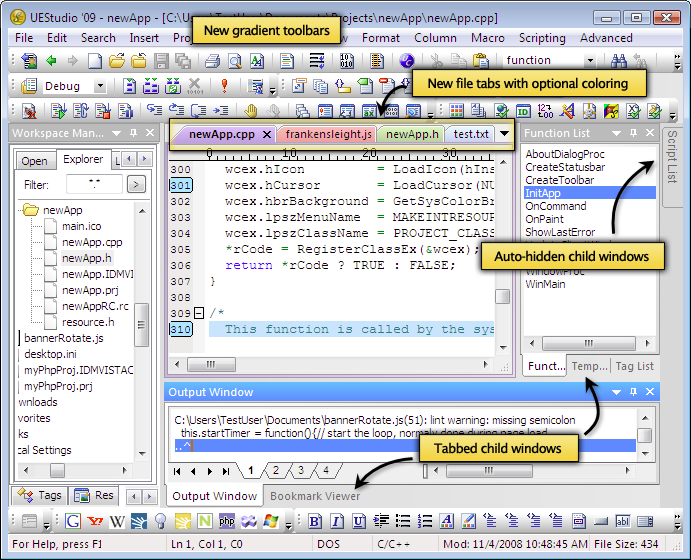Screen dimensions: 691x560
Task: Click the ID icon in toolbar
Action: click(x=523, y=111)
